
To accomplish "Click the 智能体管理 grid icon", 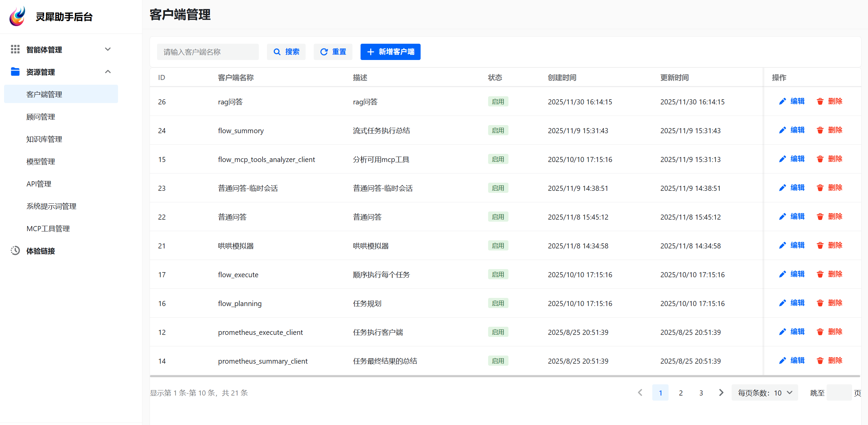I will point(15,49).
